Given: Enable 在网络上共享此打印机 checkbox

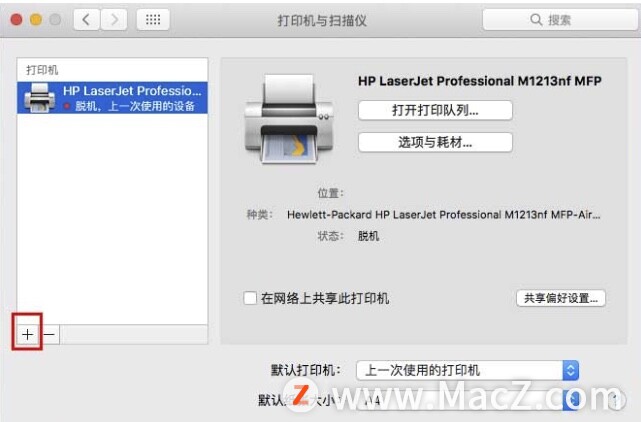Looking at the screenshot, I should (250, 298).
